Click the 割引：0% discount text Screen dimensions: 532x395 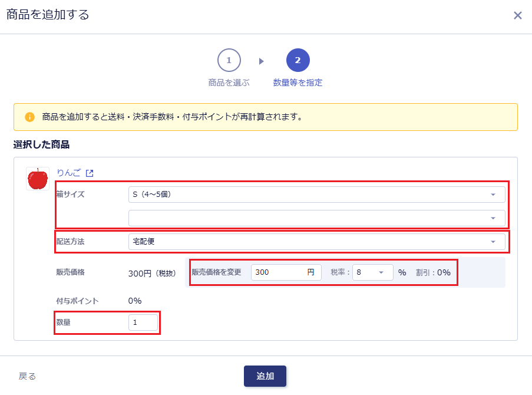[x=433, y=272]
